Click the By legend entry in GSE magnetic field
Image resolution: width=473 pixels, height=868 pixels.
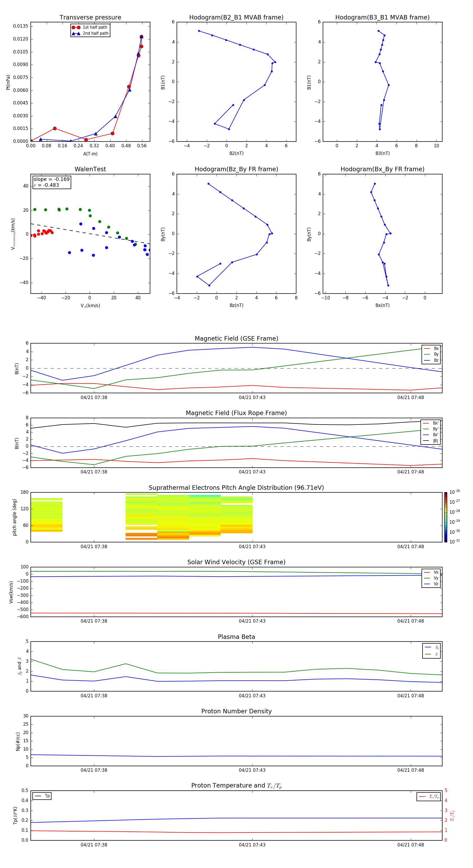tap(431, 354)
